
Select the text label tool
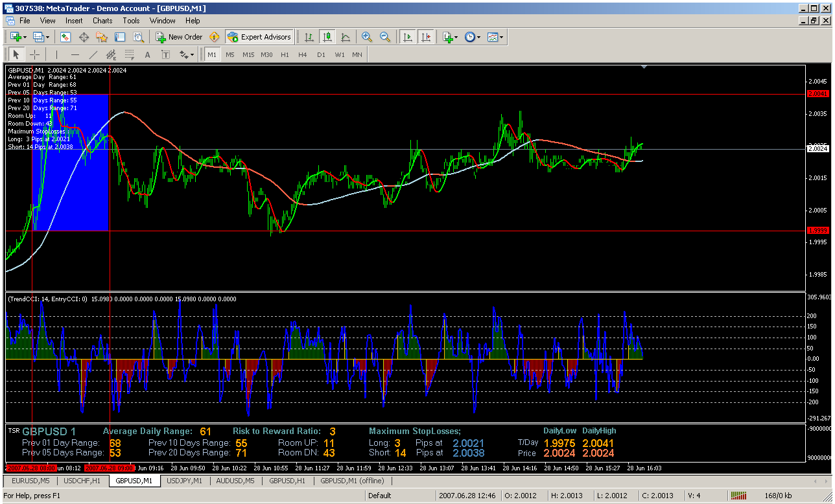[x=165, y=55]
